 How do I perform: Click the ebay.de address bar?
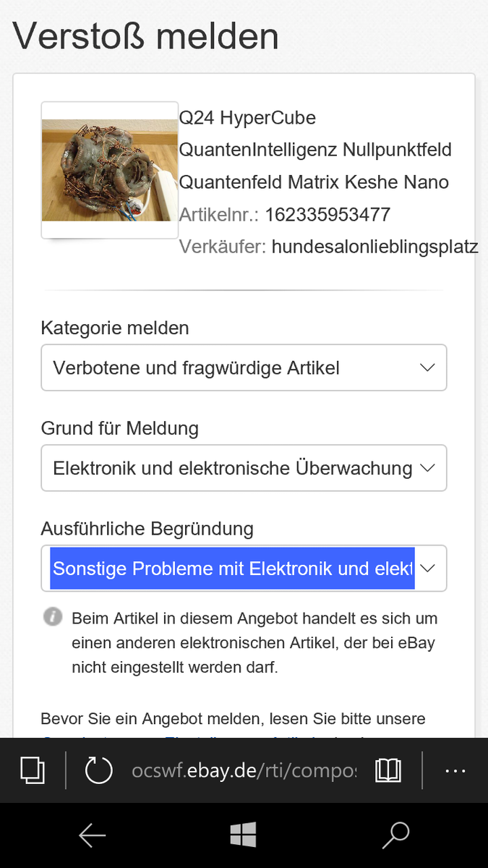pyautogui.click(x=244, y=770)
